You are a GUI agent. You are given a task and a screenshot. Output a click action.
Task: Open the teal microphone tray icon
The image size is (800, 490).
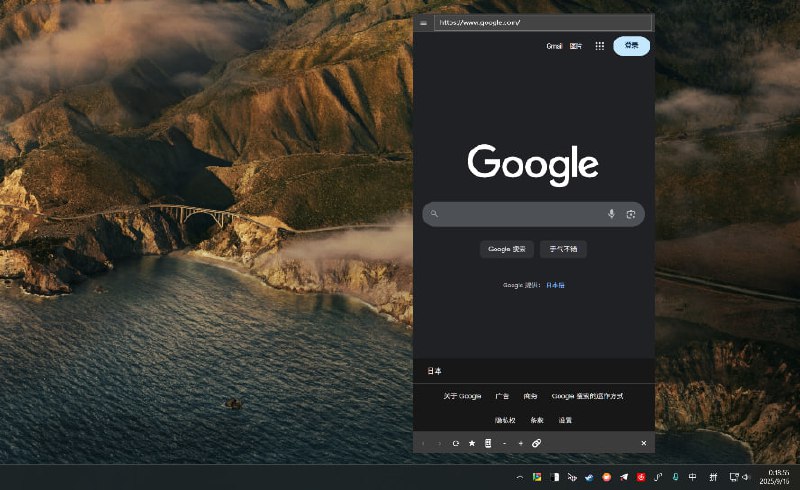675,477
